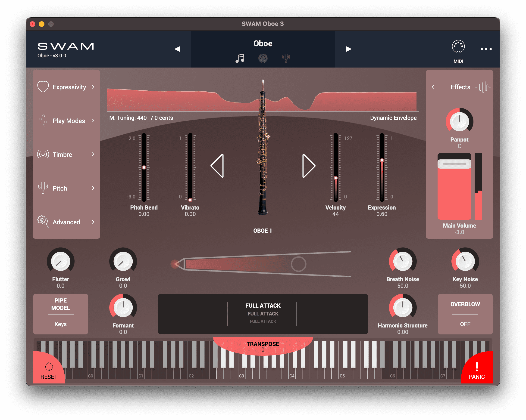The width and height of the screenshot is (526, 420).
Task: Go to previous instrument with left triangle outline
Action: [x=217, y=166]
